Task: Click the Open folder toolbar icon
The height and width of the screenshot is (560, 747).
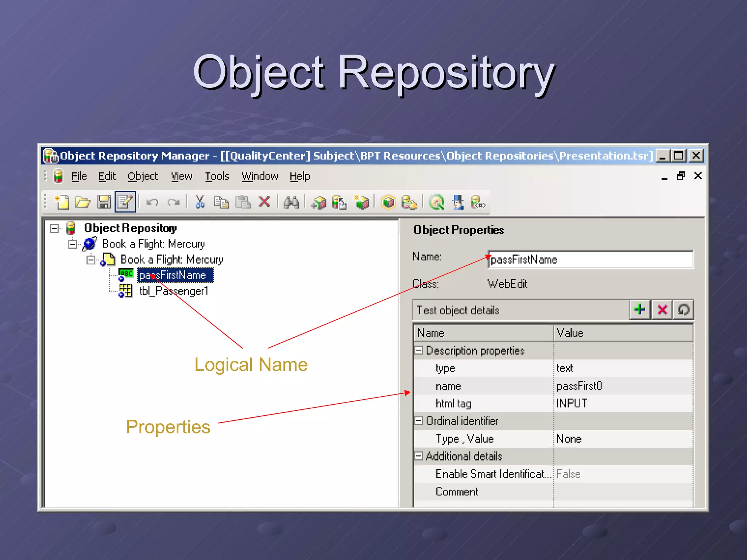Action: tap(83, 202)
